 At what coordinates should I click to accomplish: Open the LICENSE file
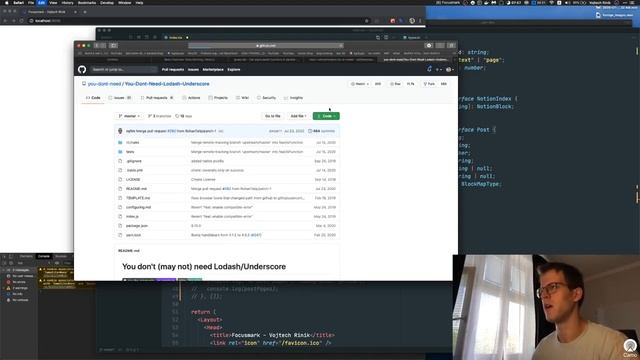coord(133,180)
